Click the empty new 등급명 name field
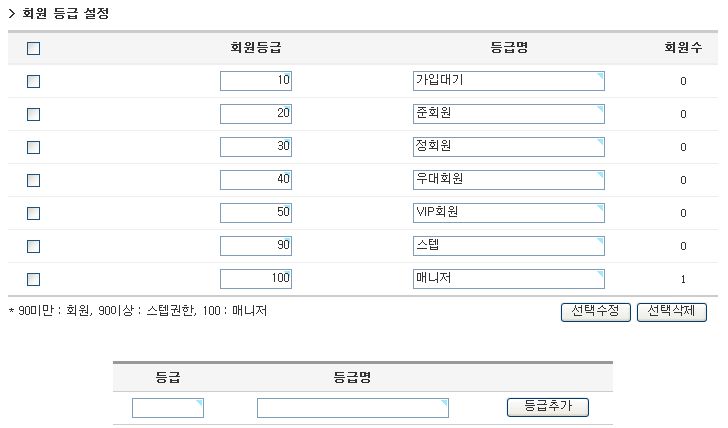The width and height of the screenshot is (728, 428). coord(352,408)
